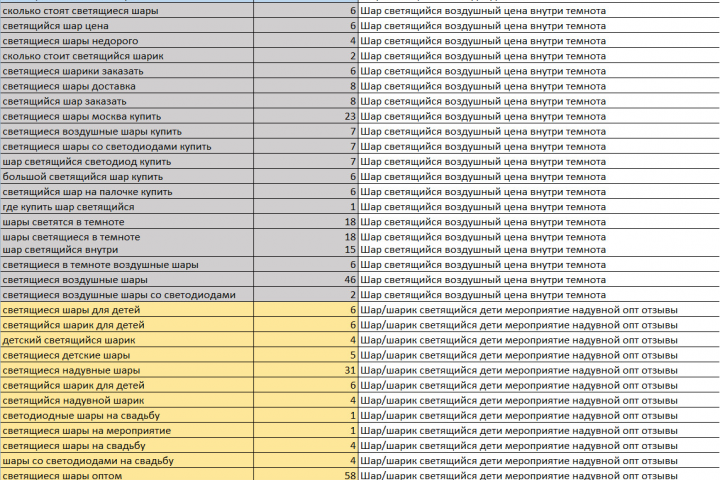720x480 pixels.
Task: Click value 2 beside 'сколько стоит светящийся шарик'
Action: [x=353, y=56]
